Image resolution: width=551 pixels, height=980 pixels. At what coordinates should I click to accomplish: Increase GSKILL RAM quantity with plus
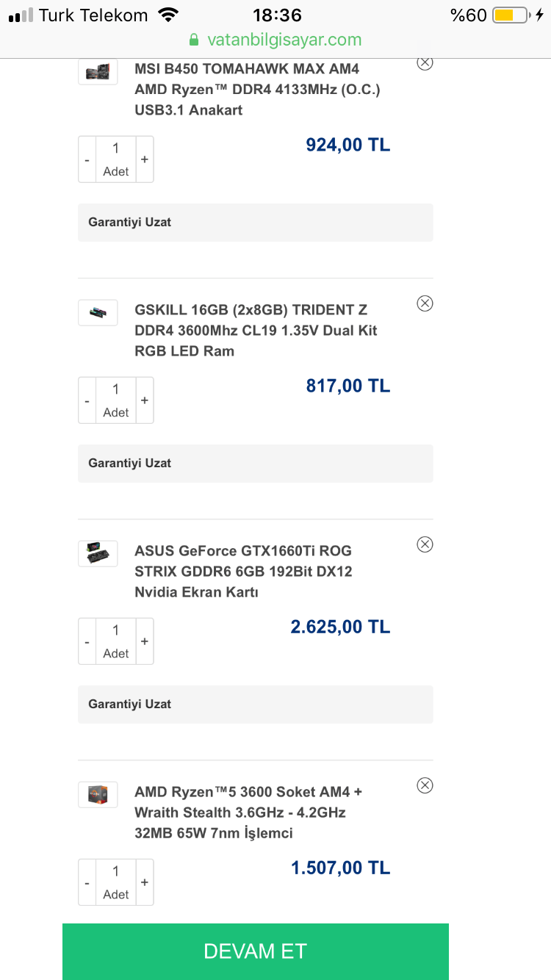[145, 400]
